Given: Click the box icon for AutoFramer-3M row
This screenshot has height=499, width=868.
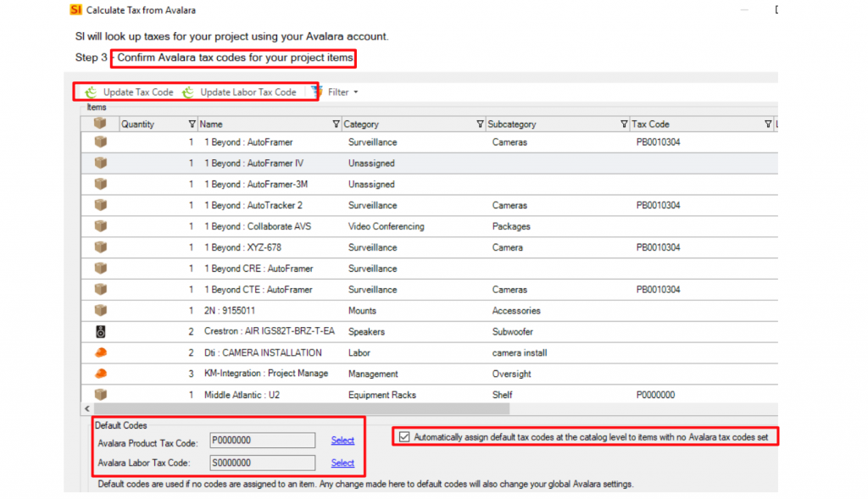Looking at the screenshot, I should point(100,184).
